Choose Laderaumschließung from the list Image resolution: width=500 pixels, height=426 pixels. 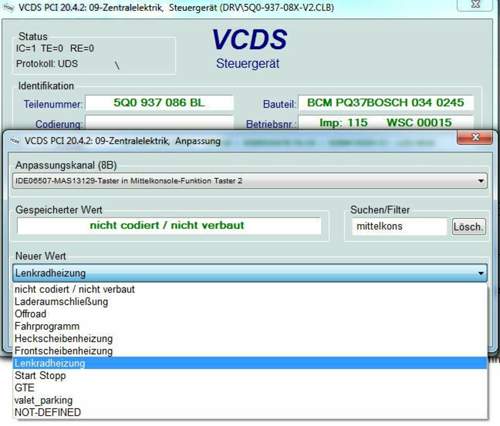point(250,302)
